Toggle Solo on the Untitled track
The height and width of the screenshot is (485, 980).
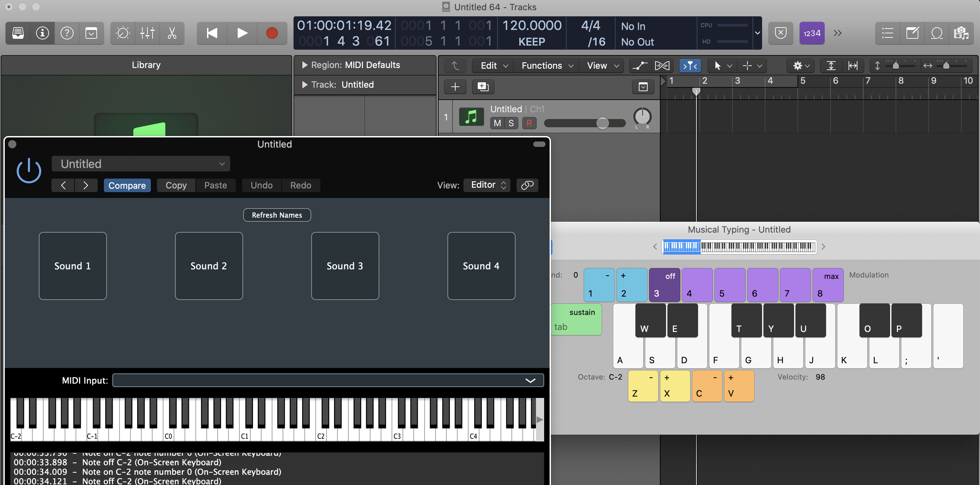[511, 123]
